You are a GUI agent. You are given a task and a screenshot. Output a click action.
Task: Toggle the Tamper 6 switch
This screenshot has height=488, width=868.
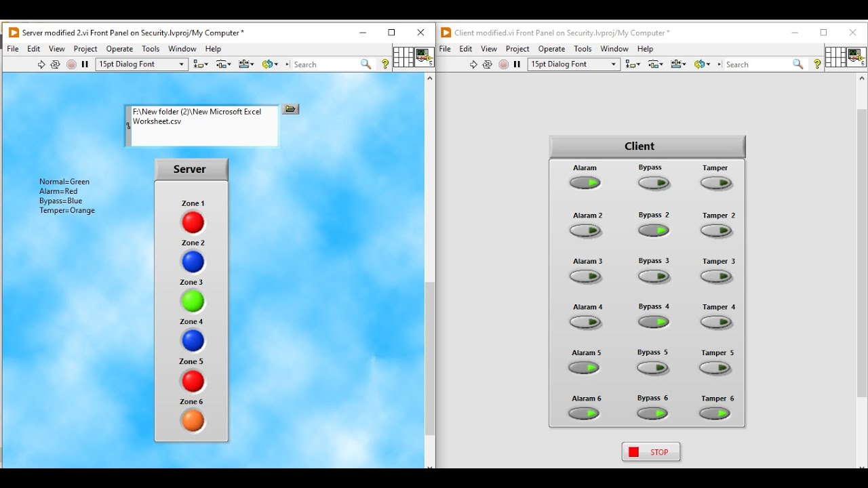(715, 413)
